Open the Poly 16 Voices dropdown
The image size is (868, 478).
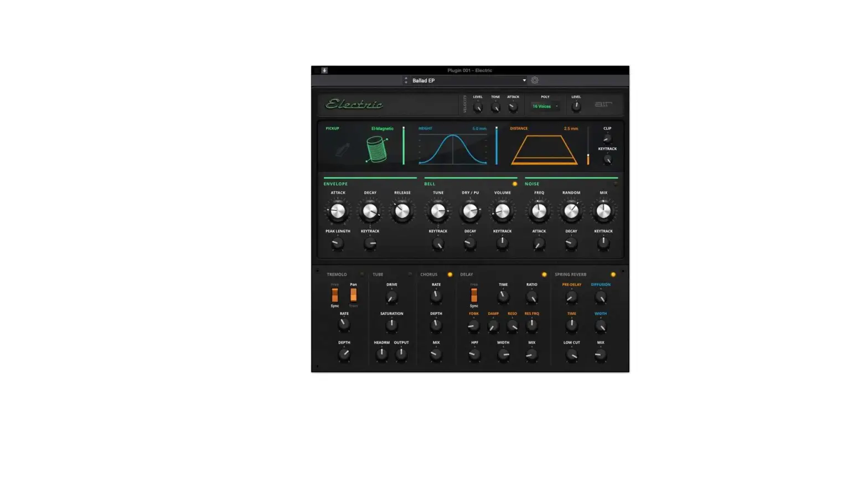545,106
